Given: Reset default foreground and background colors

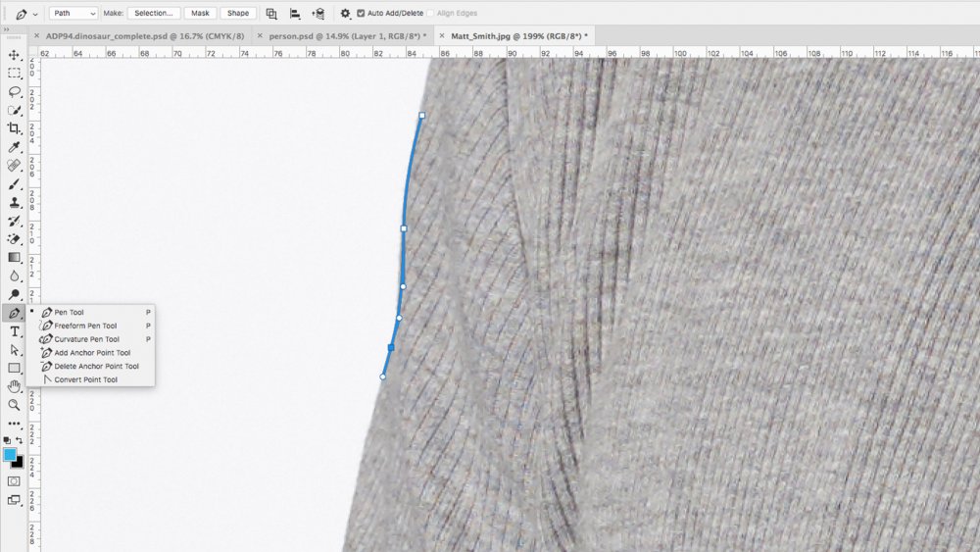Looking at the screenshot, I should (x=7, y=440).
